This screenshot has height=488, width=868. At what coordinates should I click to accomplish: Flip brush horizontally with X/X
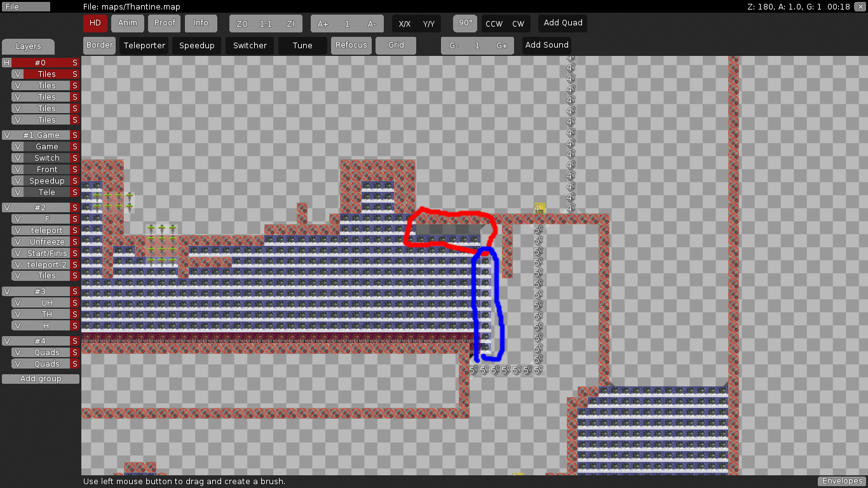click(x=404, y=24)
